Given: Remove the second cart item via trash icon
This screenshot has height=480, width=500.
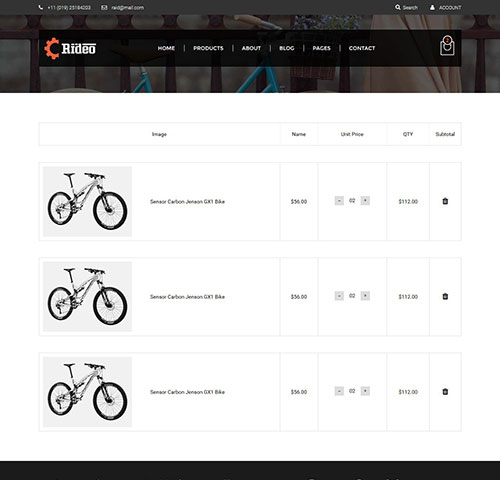Looking at the screenshot, I should (445, 296).
